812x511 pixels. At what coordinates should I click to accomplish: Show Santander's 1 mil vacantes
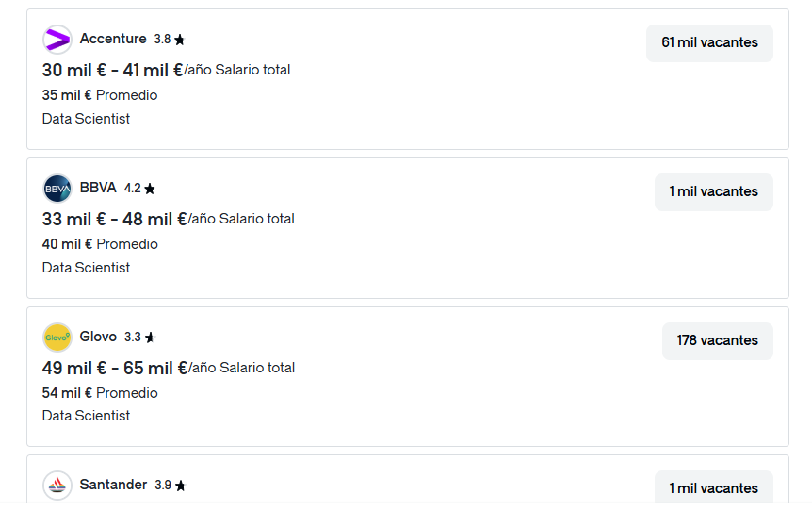(714, 486)
